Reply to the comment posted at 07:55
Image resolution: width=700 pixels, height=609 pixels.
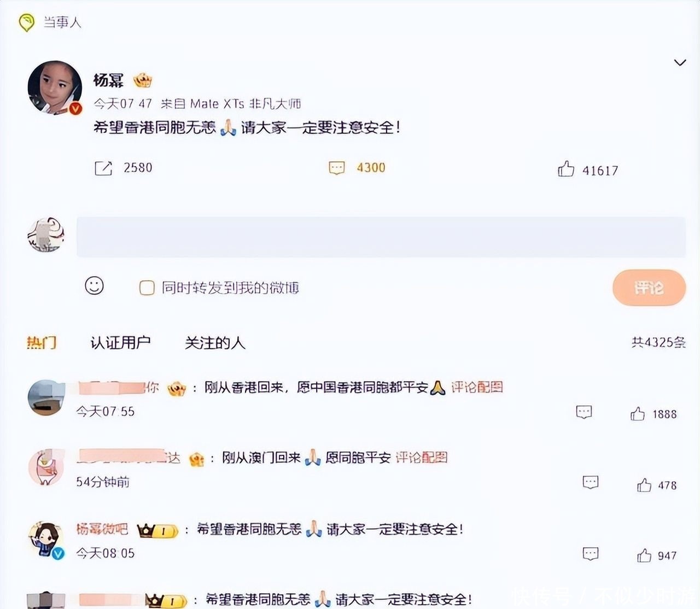584,412
